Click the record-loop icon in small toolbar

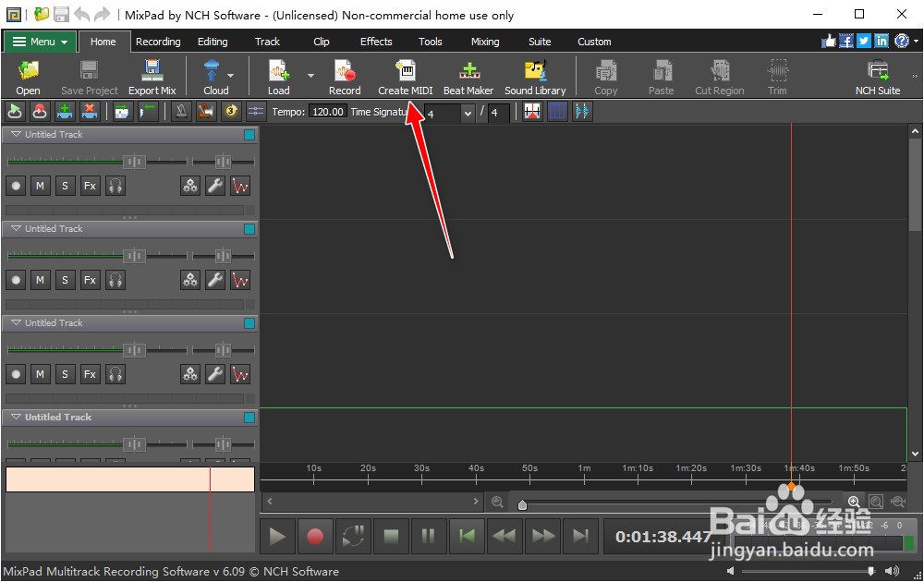[40, 111]
